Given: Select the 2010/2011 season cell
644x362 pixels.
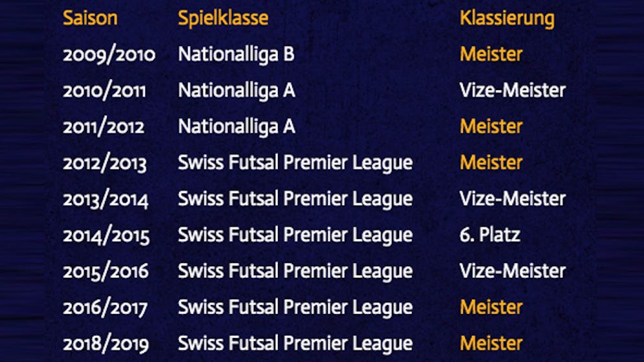Looking at the screenshot, I should [104, 91].
